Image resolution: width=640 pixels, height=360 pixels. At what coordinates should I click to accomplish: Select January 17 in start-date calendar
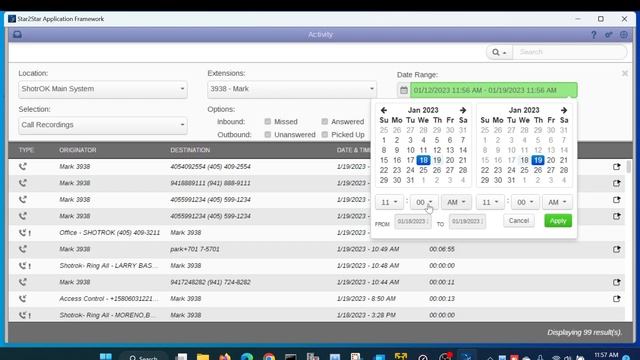(x=410, y=160)
